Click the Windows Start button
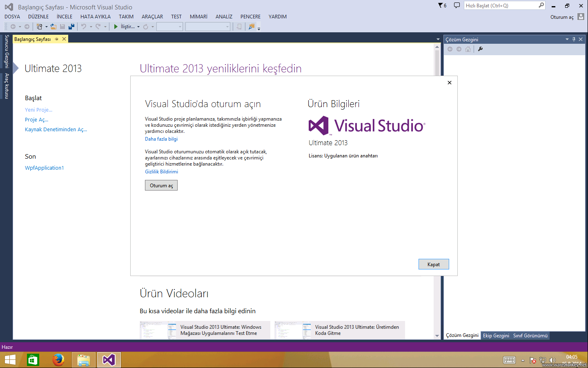Viewport: 588px width, 368px height. click(10, 360)
